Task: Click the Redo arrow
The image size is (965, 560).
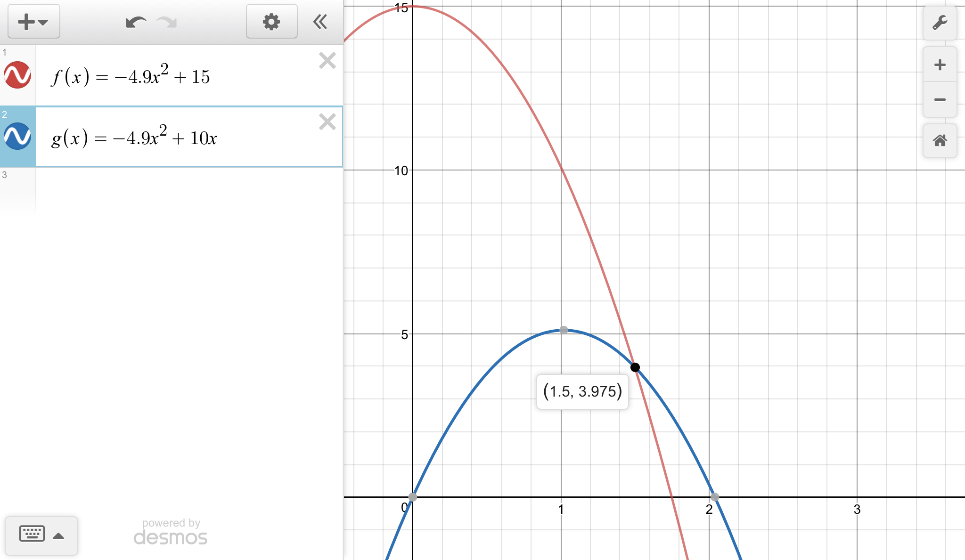Action: [167, 22]
